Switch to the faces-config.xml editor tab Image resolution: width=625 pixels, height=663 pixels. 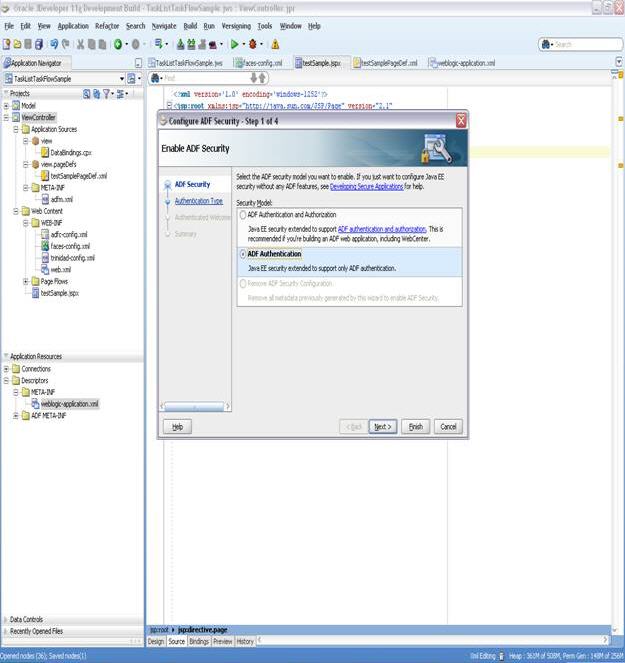[259, 63]
